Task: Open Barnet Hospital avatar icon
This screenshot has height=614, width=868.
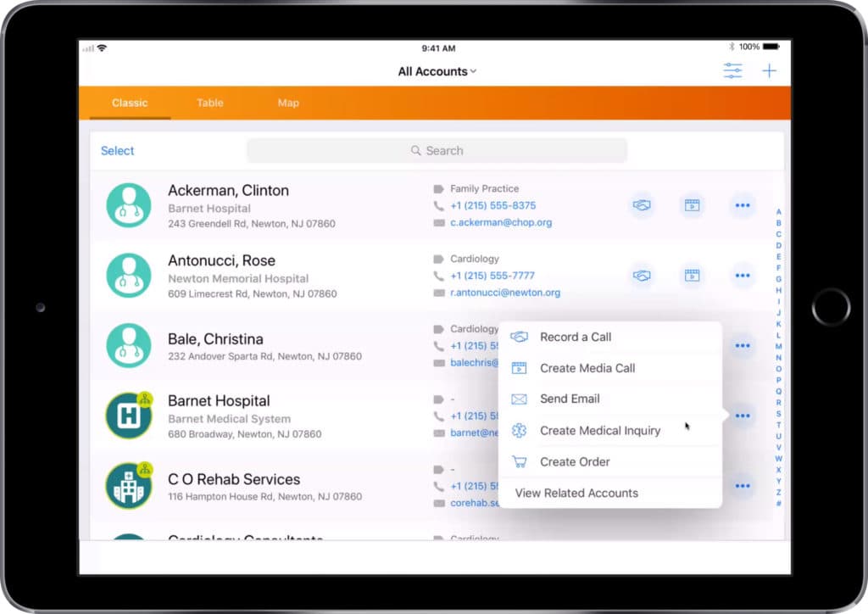Action: click(129, 416)
